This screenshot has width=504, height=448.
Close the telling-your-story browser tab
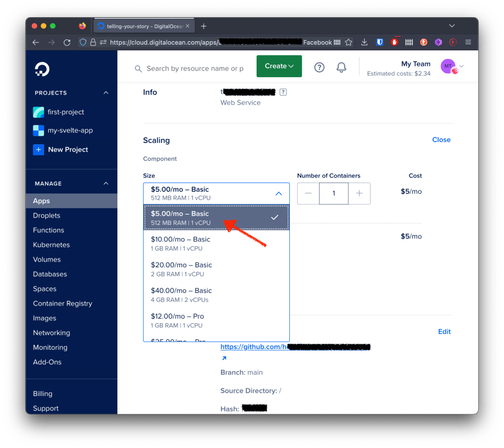point(188,26)
